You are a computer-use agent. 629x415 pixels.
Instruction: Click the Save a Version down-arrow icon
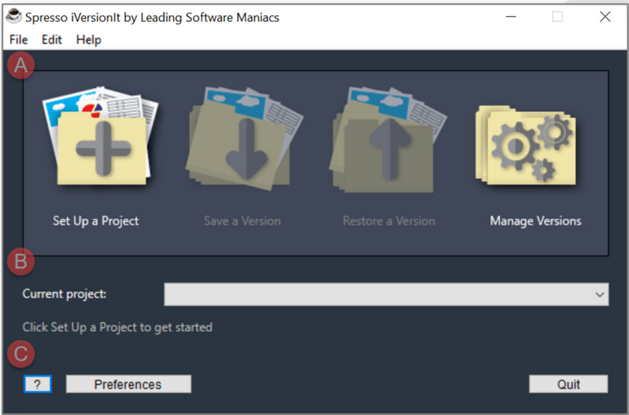[244, 138]
